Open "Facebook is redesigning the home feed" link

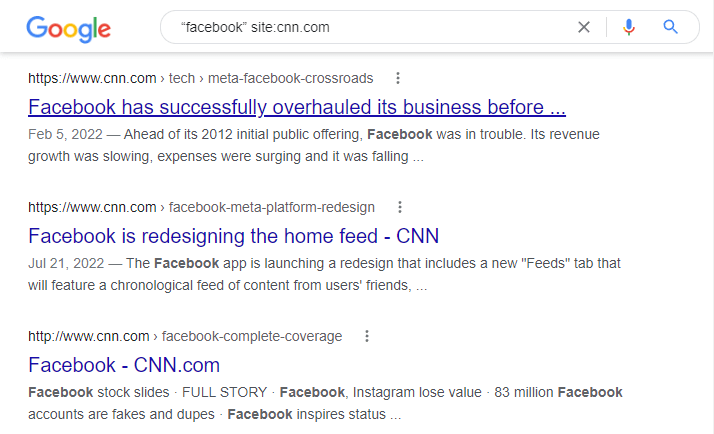234,236
